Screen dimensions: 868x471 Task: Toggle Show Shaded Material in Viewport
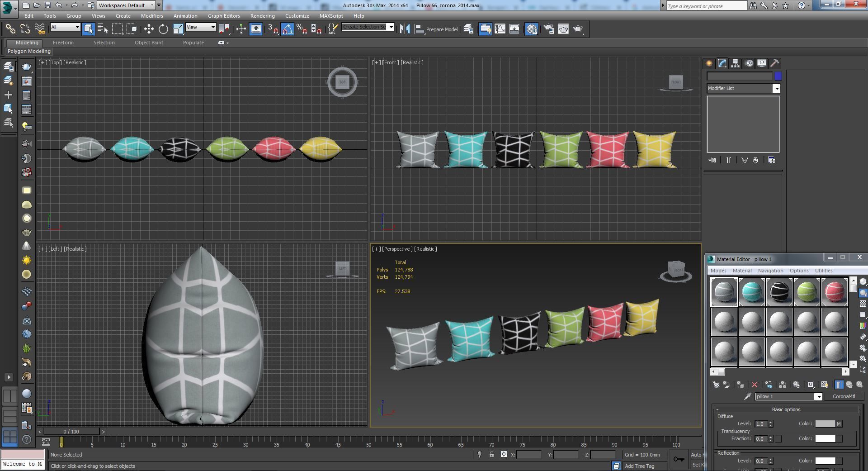pyautogui.click(x=824, y=385)
